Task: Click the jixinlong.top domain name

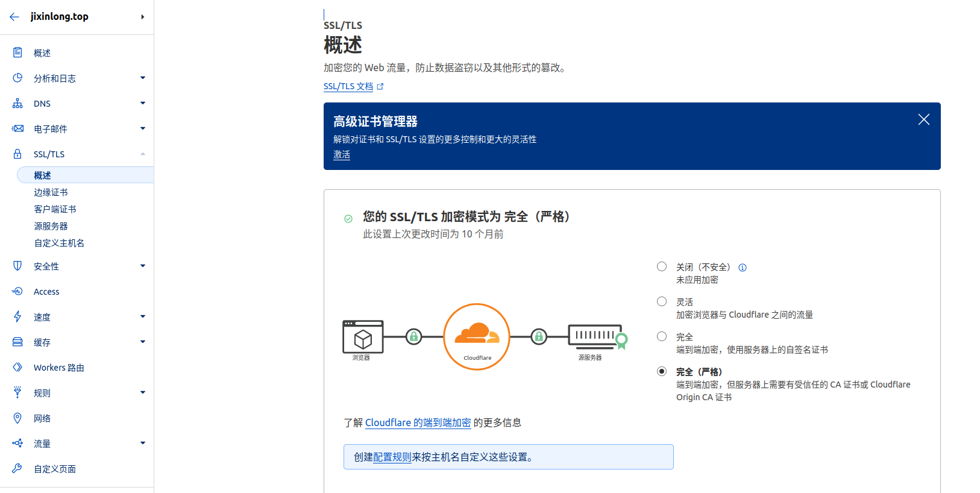Action: coord(60,16)
